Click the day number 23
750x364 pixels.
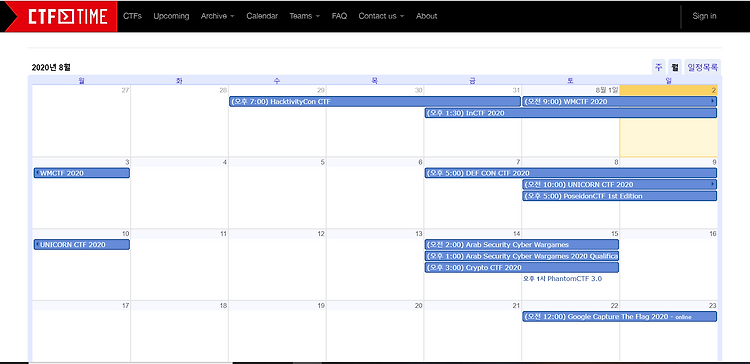(x=712, y=306)
